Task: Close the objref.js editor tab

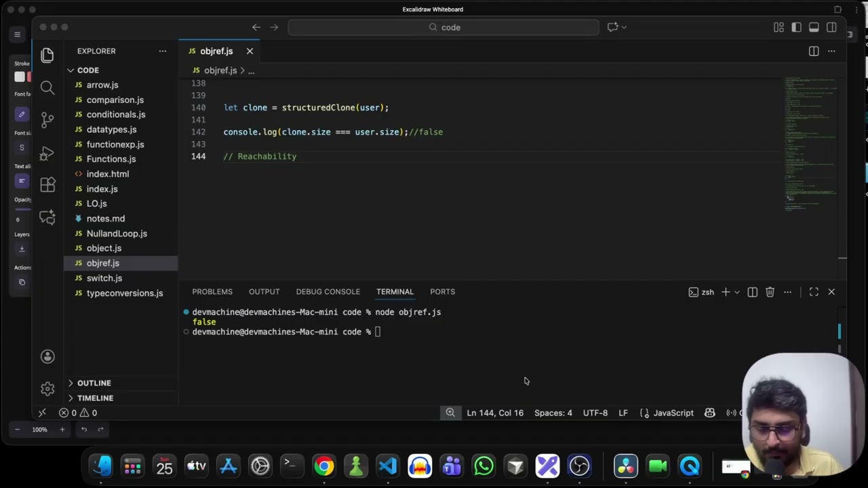Action: 250,51
